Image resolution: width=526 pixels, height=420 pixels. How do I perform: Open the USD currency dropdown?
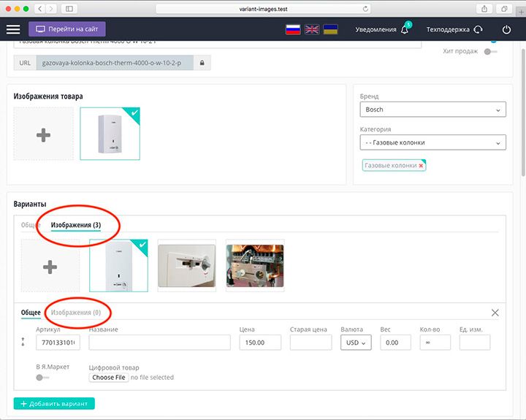[357, 342]
